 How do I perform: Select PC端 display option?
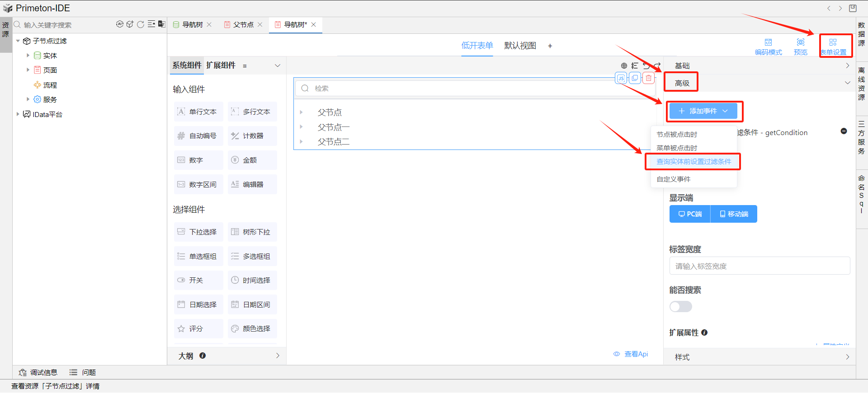pyautogui.click(x=690, y=214)
